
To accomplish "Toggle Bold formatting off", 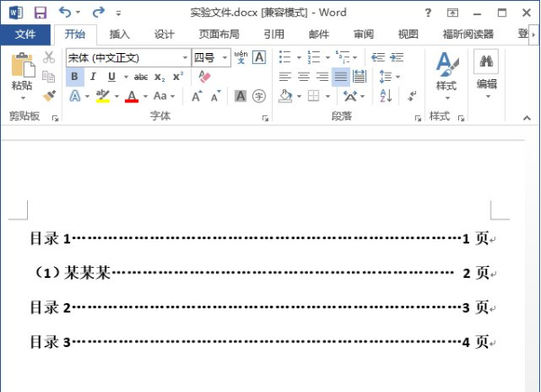I will tap(75, 76).
